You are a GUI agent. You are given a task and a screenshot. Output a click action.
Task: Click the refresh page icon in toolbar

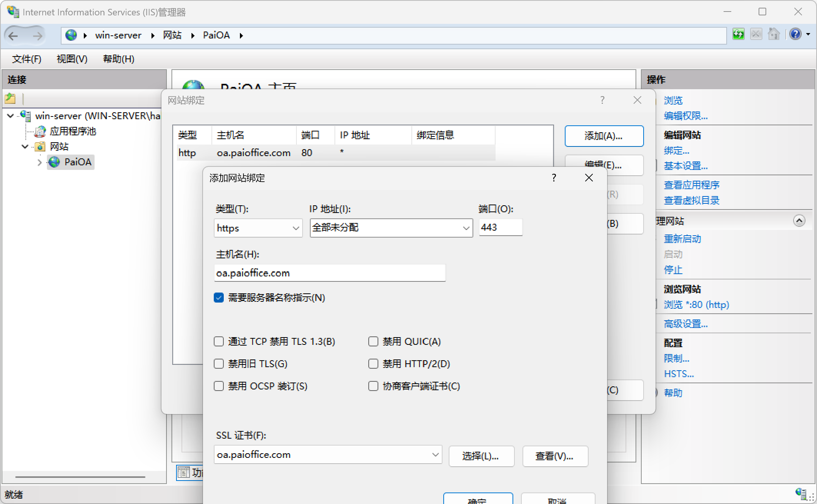point(738,35)
